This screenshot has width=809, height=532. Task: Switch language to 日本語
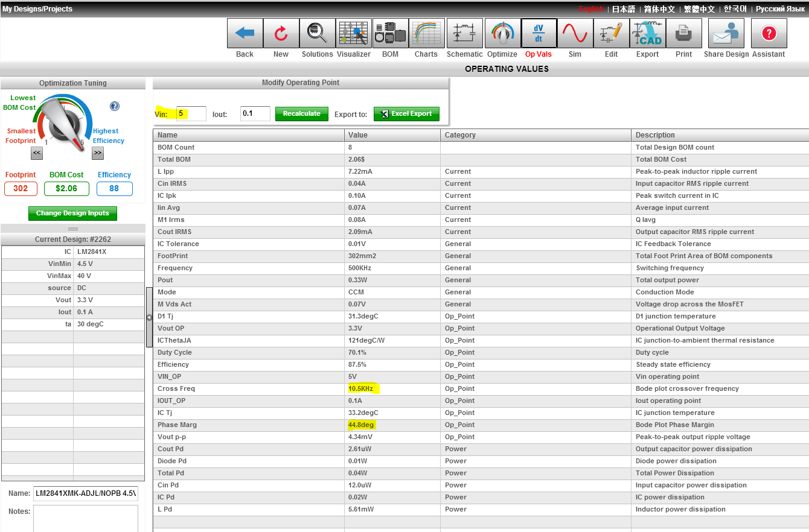[x=624, y=9]
